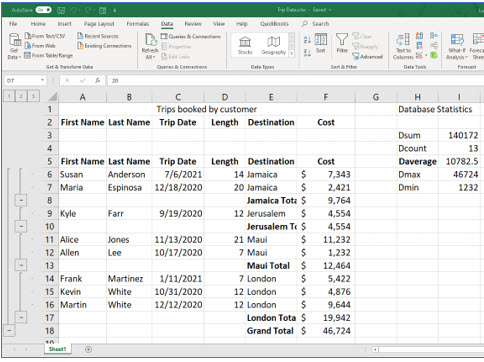Image resolution: width=484 pixels, height=362 pixels.
Task: Sort A to Z ascending
Action: click(x=307, y=40)
